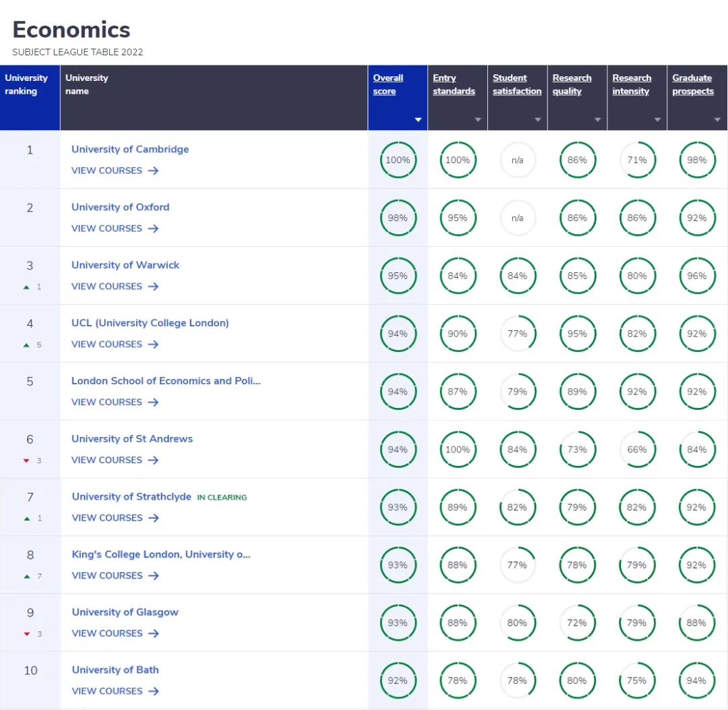Screen dimensions: 728x710
Task: Open University of Warwick link
Action: [x=125, y=265]
